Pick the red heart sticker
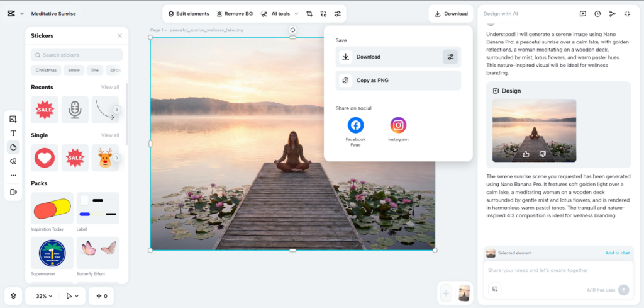This screenshot has width=644, height=308. [45, 158]
